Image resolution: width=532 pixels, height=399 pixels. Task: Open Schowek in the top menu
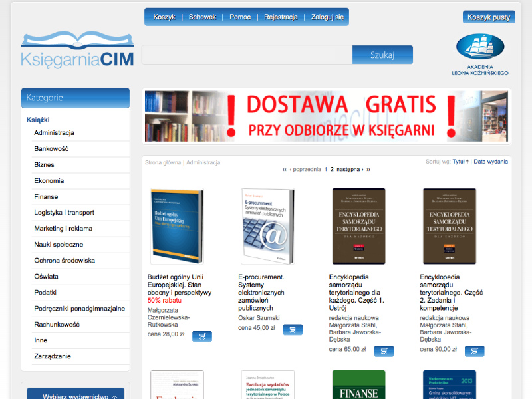pyautogui.click(x=203, y=17)
